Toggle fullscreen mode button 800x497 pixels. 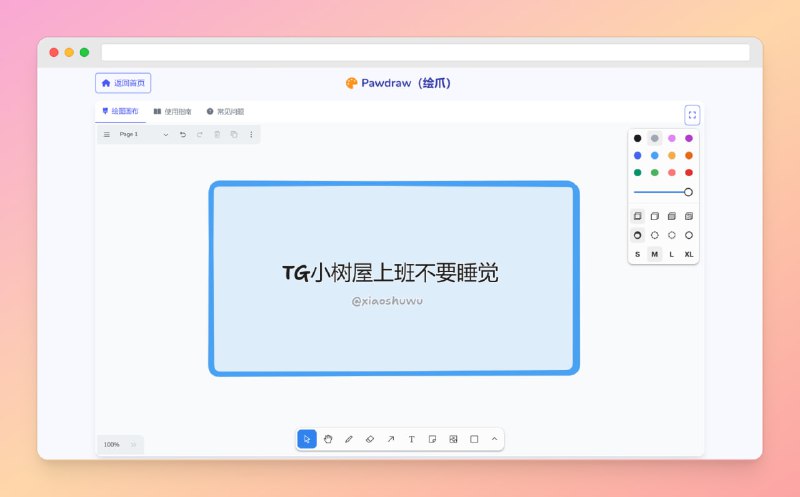[692, 115]
